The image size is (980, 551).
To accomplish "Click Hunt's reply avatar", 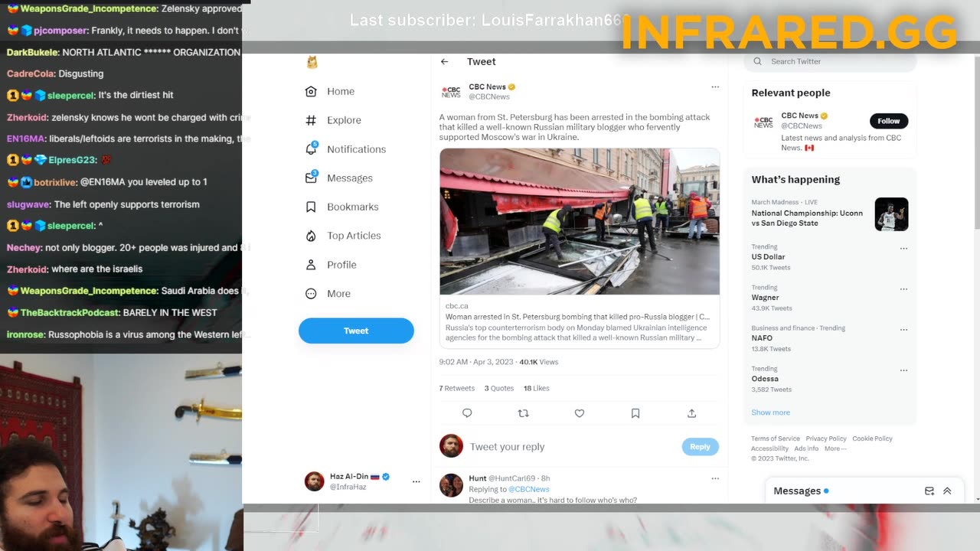I will [x=451, y=485].
